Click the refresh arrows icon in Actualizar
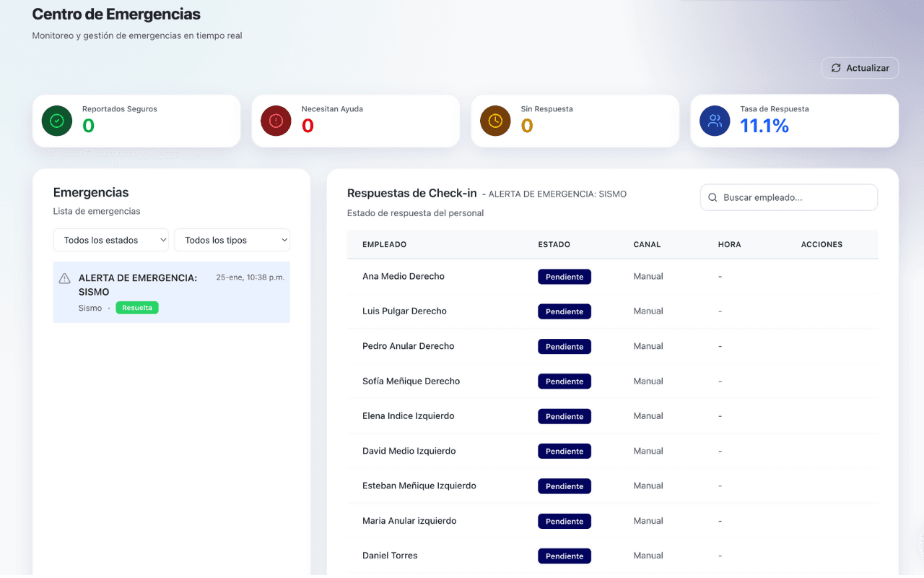Viewport: 924px width, 578px height. 836,68
